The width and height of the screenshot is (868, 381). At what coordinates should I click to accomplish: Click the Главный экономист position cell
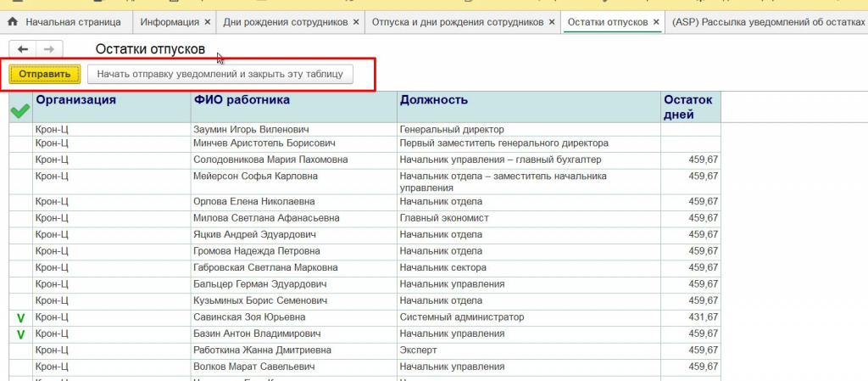coord(529,218)
